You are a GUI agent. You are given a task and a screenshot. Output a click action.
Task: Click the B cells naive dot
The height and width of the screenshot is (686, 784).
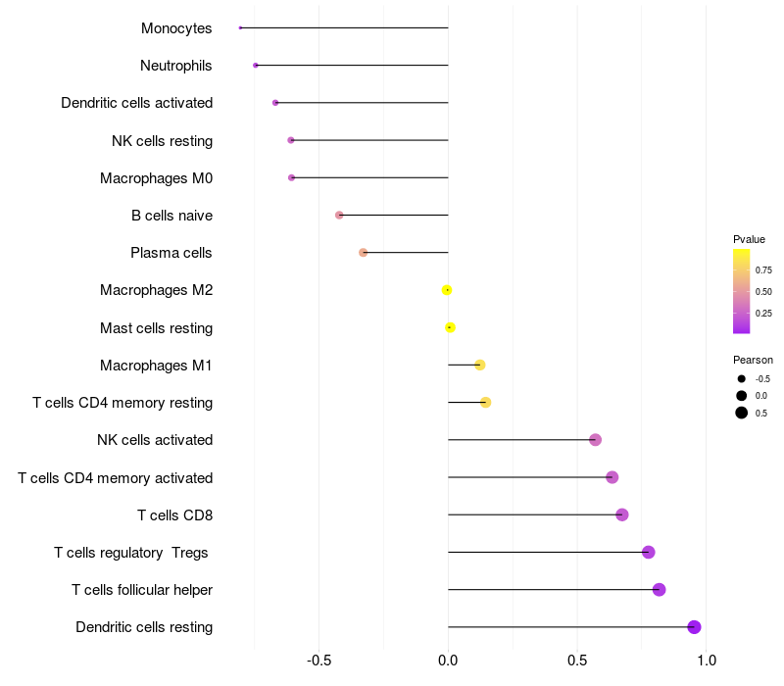point(339,215)
